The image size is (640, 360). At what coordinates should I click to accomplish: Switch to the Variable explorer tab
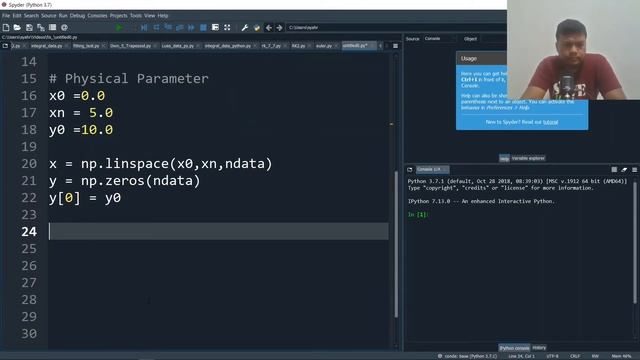[x=528, y=158]
